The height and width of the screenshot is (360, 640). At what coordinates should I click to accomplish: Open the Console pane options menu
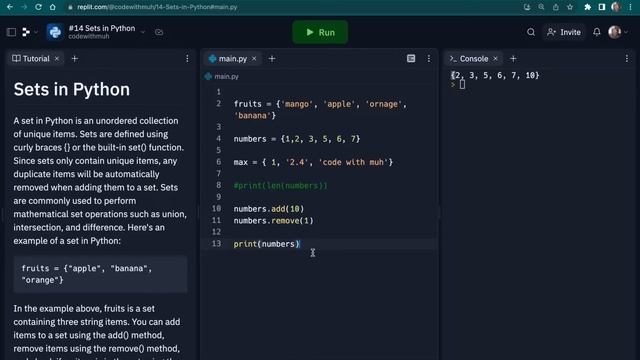(x=627, y=59)
